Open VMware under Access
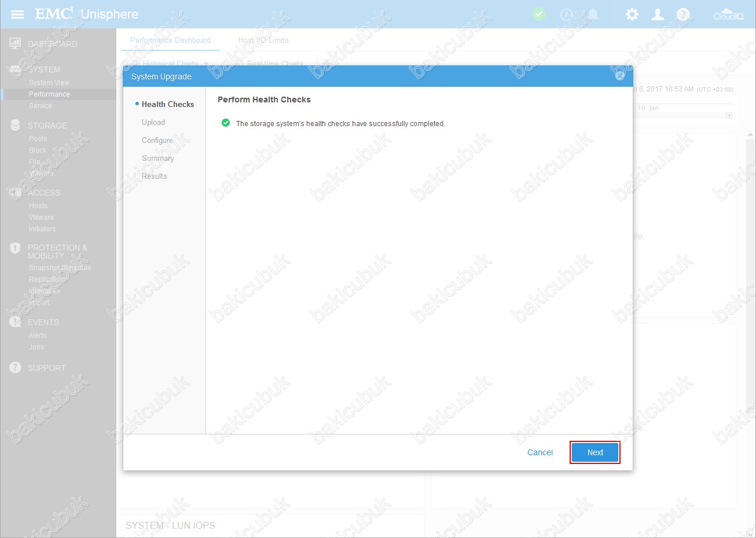Viewport: 756px width, 538px height. (41, 218)
